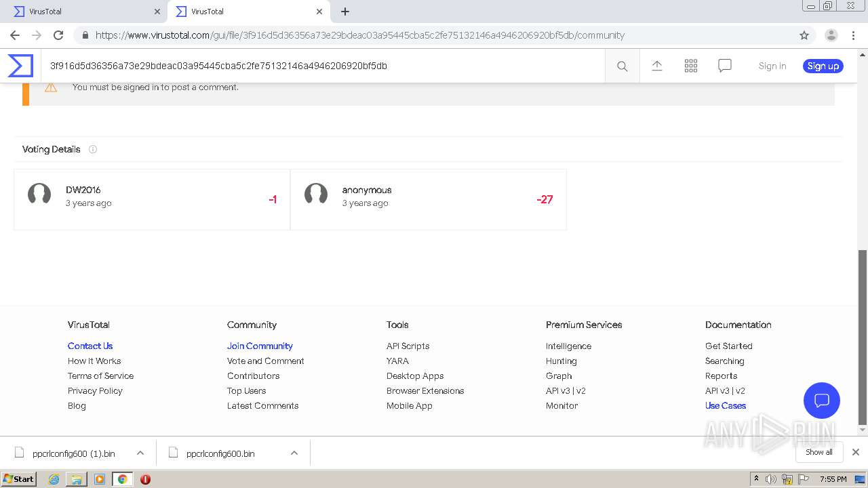Image resolution: width=868 pixels, height=488 pixels.
Task: Click the Sign in link
Action: pos(772,66)
